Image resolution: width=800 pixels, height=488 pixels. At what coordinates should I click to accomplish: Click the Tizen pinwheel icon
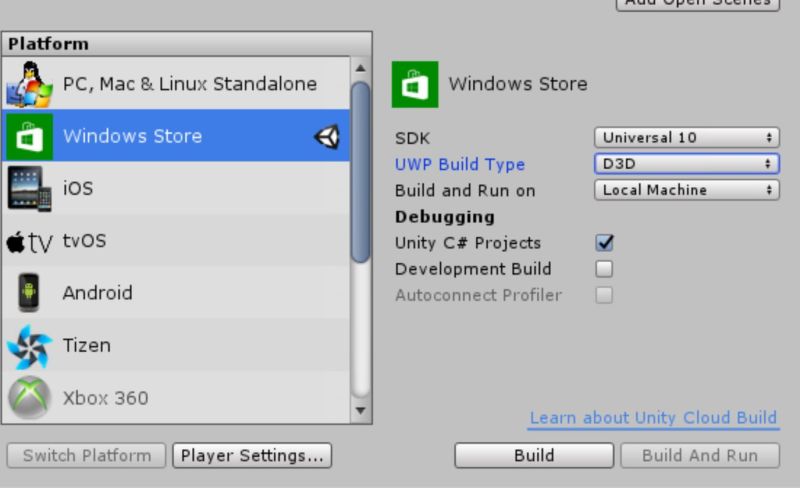click(30, 346)
